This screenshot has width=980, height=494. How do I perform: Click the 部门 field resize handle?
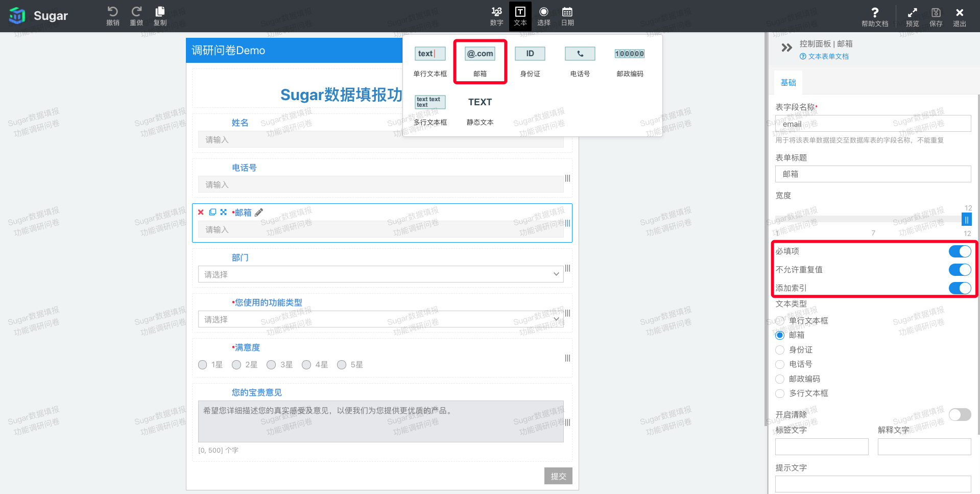pos(567,268)
